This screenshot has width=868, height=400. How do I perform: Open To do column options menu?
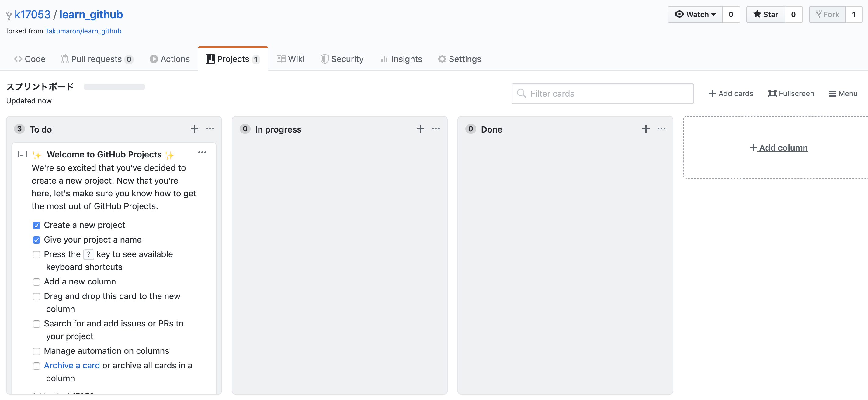click(210, 129)
